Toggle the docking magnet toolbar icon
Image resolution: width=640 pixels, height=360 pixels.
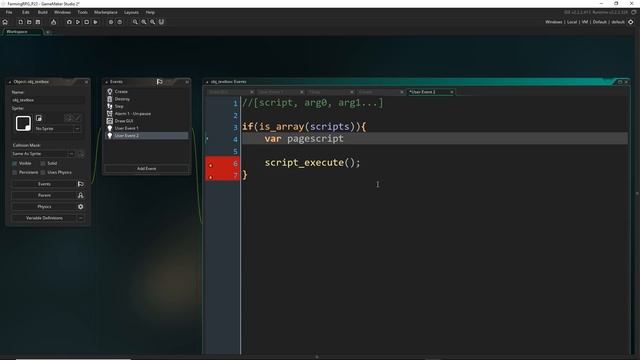(x=161, y=22)
